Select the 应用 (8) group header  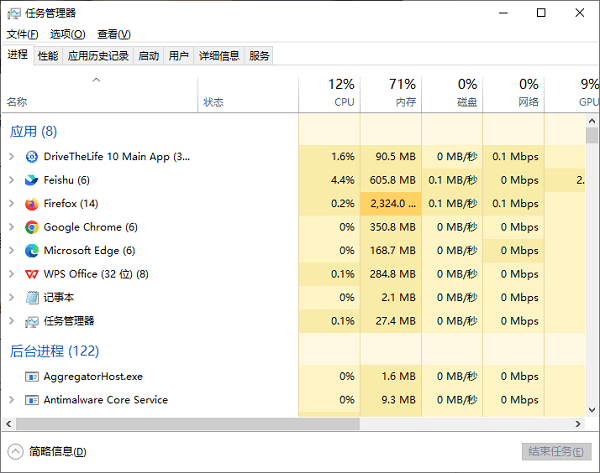(33, 132)
